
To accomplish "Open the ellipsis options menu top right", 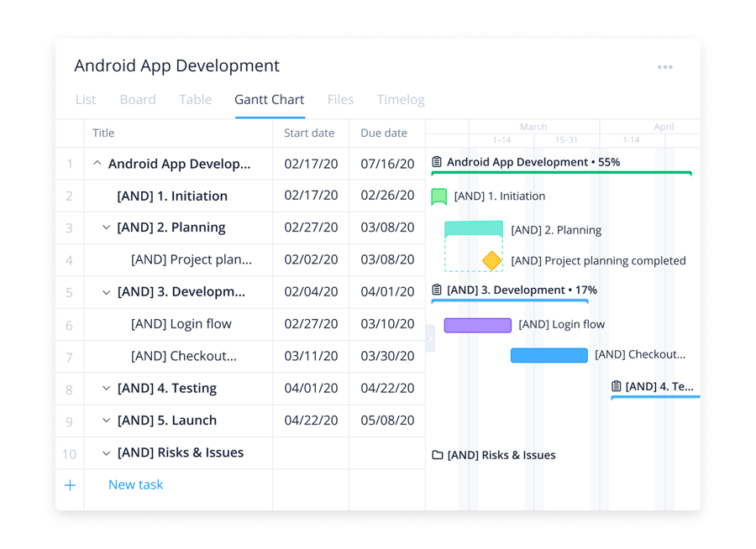I will tap(665, 66).
